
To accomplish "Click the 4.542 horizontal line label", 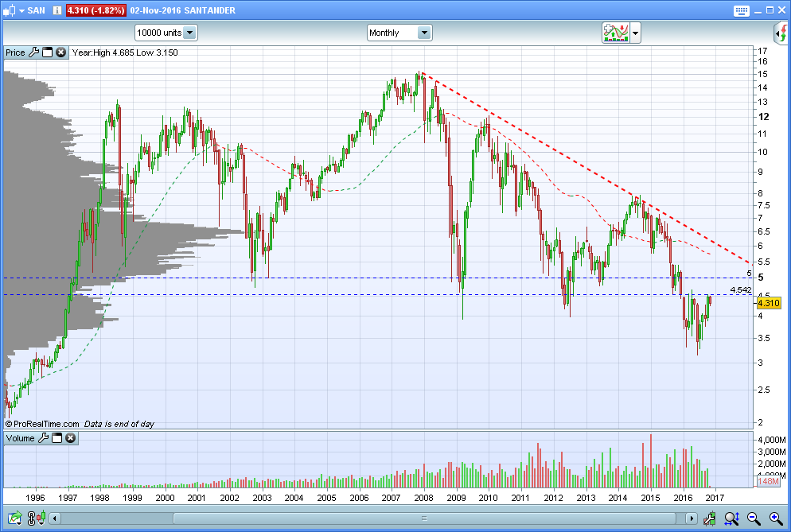I will coord(741,290).
